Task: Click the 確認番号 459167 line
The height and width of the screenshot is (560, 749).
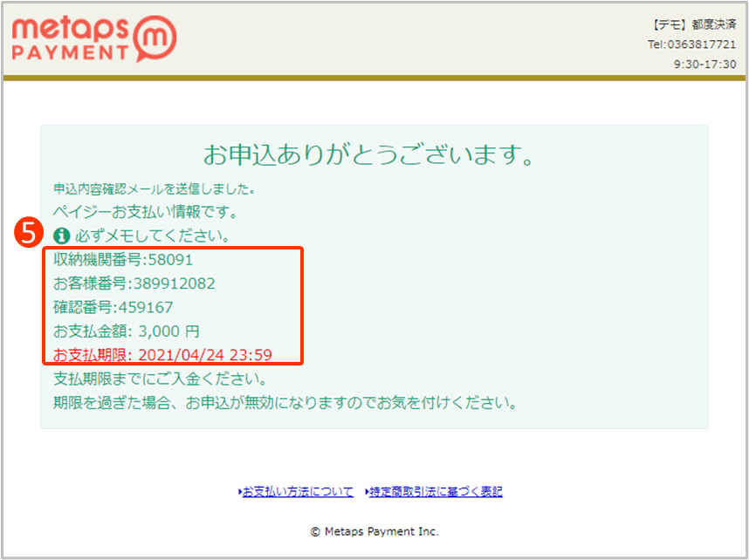Action: click(x=113, y=307)
